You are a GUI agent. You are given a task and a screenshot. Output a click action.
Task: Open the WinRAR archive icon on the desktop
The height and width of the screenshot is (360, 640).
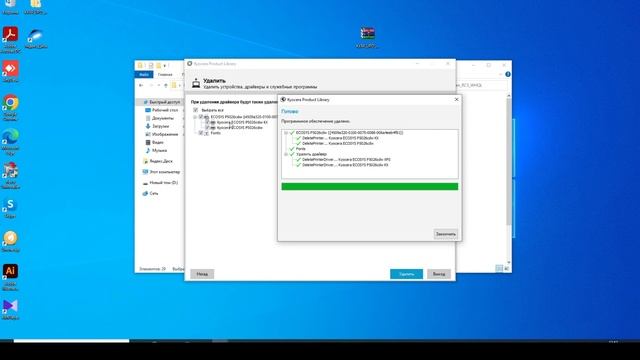coord(367,37)
